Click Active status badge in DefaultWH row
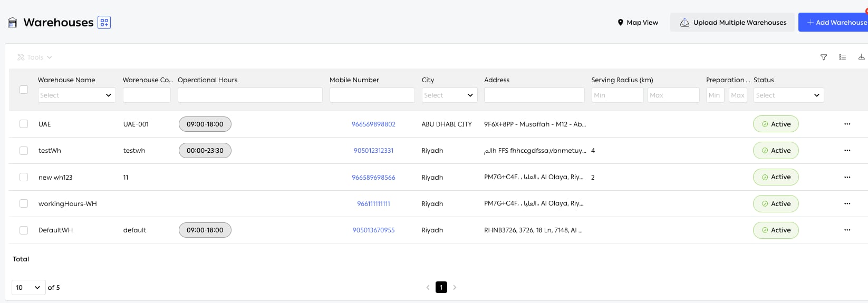Screen dimensions: 868x303 coord(776,230)
